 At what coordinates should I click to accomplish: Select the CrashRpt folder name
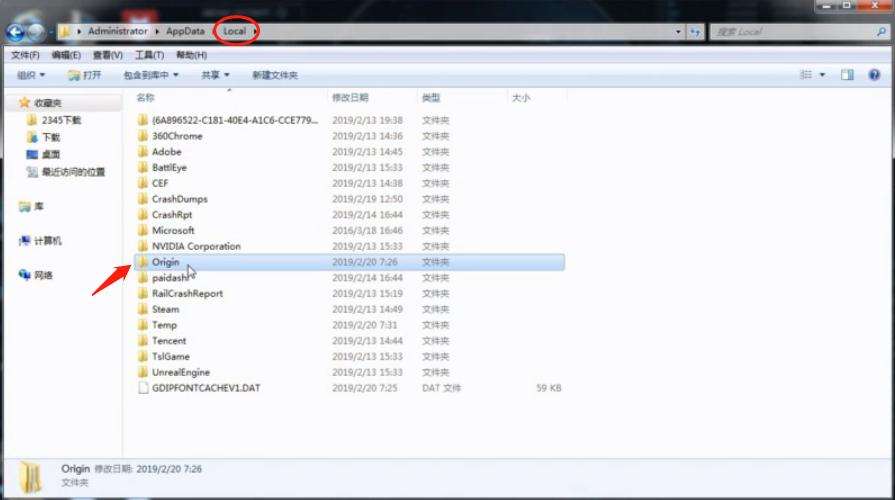pos(172,215)
